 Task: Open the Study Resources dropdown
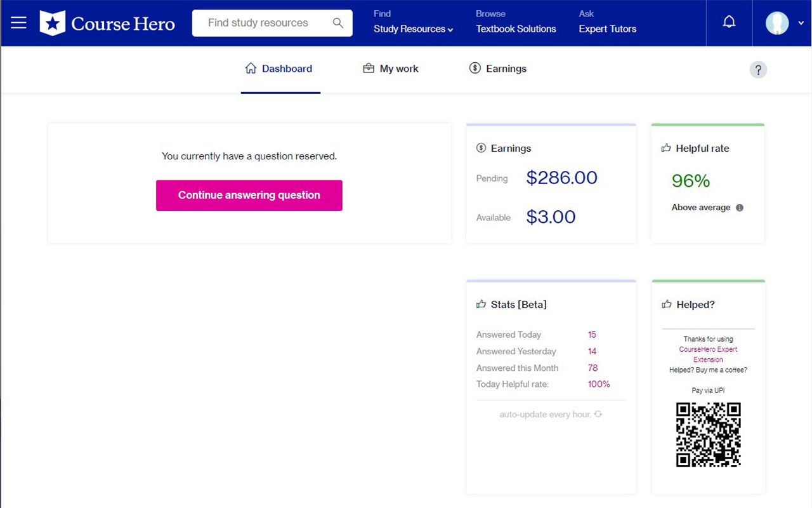coord(413,29)
